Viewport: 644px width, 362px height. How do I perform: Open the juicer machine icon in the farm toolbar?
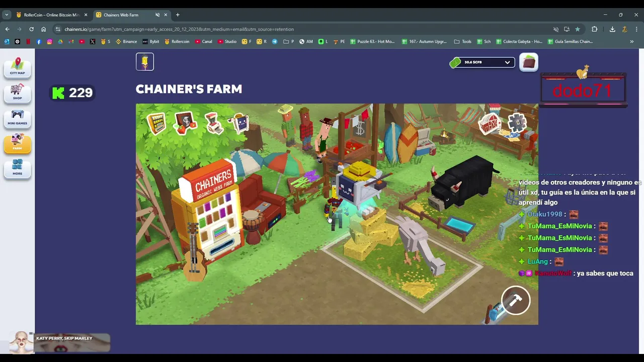(213, 123)
